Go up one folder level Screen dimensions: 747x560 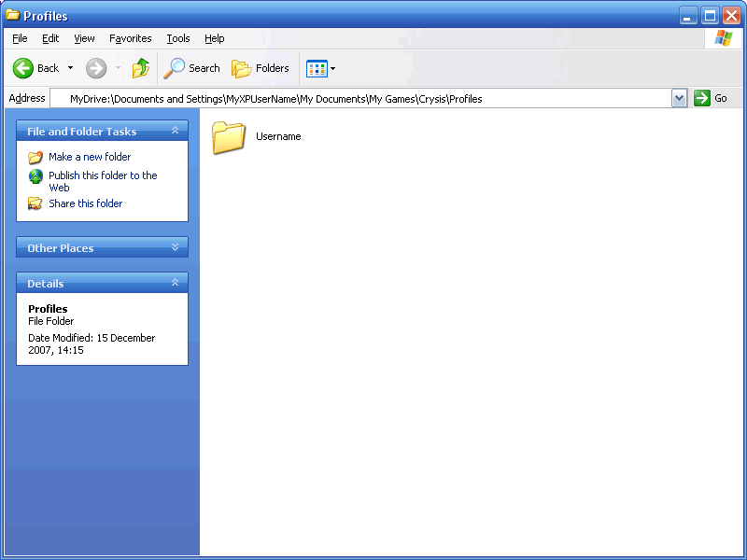pos(141,68)
